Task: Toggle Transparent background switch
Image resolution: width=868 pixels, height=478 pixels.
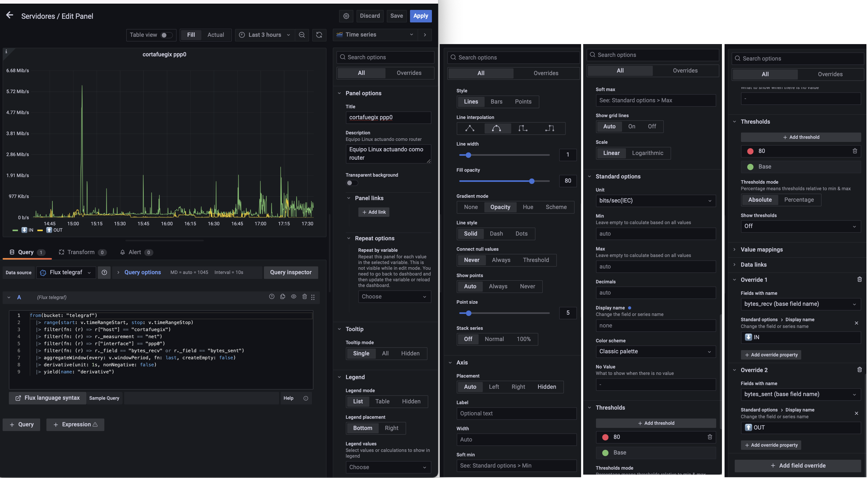Action: (352, 183)
